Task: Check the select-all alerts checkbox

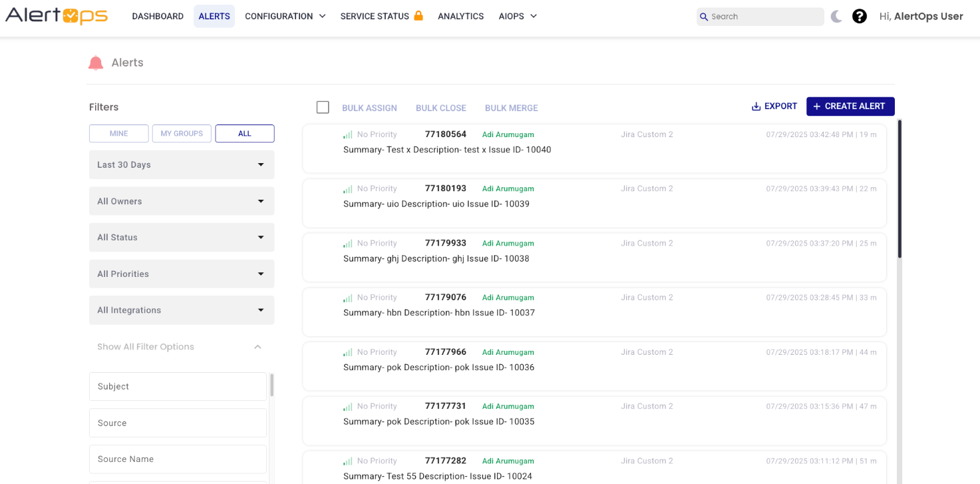Action: pos(323,107)
